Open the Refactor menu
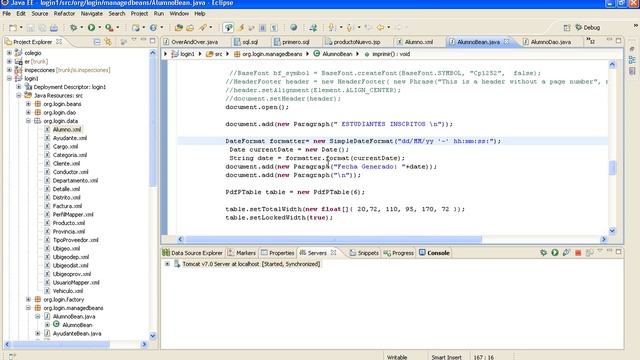Screen dimensions: 640x360 pos(64,13)
